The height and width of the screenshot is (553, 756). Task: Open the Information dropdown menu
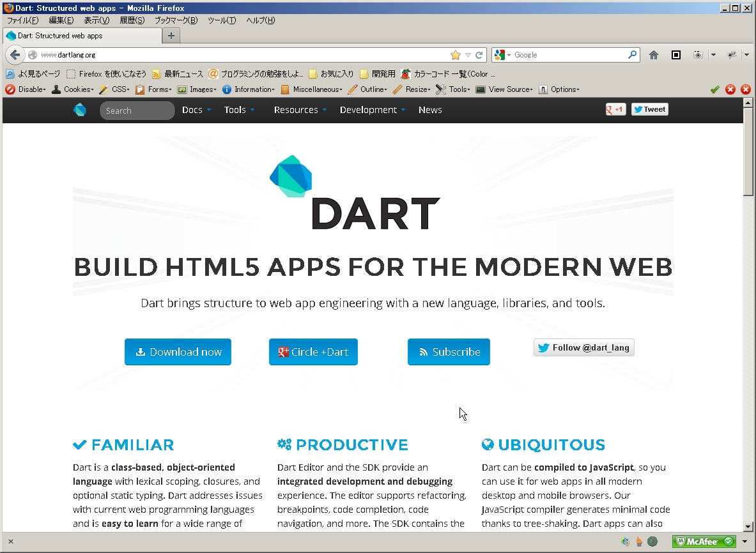click(249, 89)
